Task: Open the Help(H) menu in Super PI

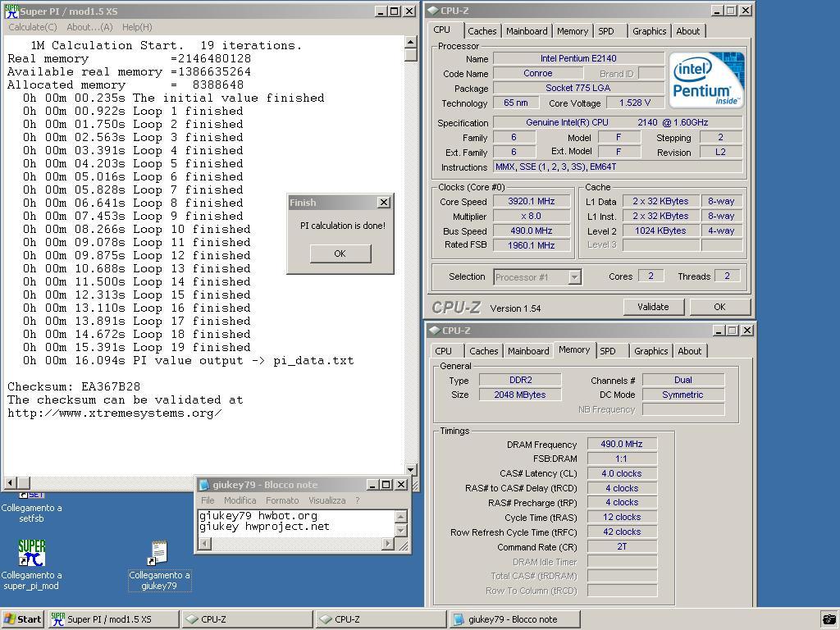Action: click(x=137, y=27)
